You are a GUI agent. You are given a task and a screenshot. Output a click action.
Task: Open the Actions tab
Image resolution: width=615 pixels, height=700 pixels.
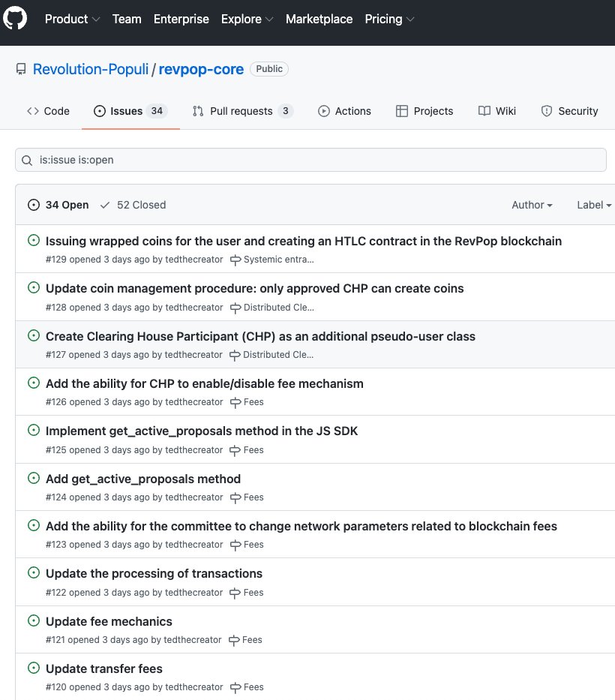point(344,111)
